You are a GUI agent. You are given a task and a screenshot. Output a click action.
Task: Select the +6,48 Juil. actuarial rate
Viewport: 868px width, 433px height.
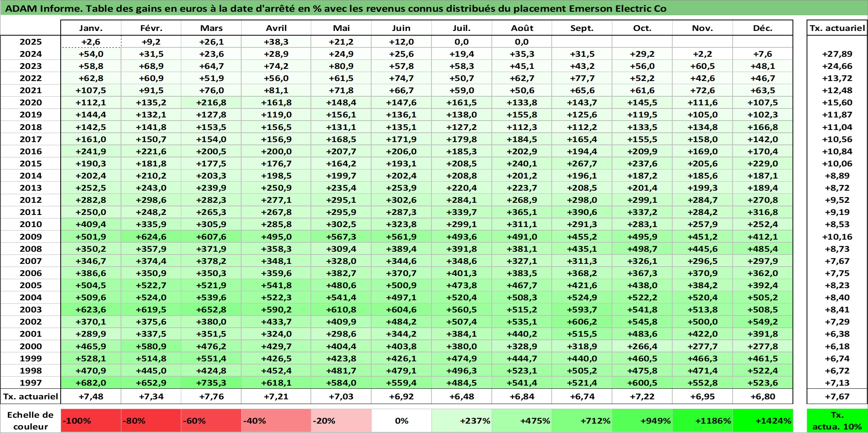pyautogui.click(x=462, y=397)
